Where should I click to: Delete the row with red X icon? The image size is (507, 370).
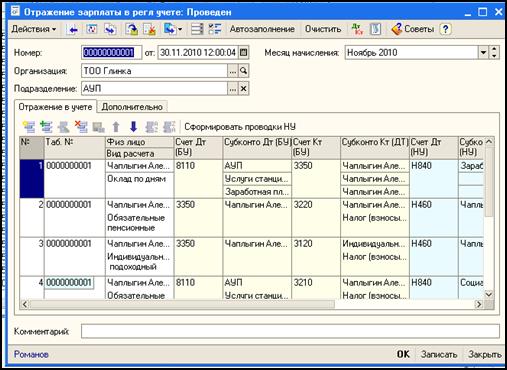[x=81, y=127]
